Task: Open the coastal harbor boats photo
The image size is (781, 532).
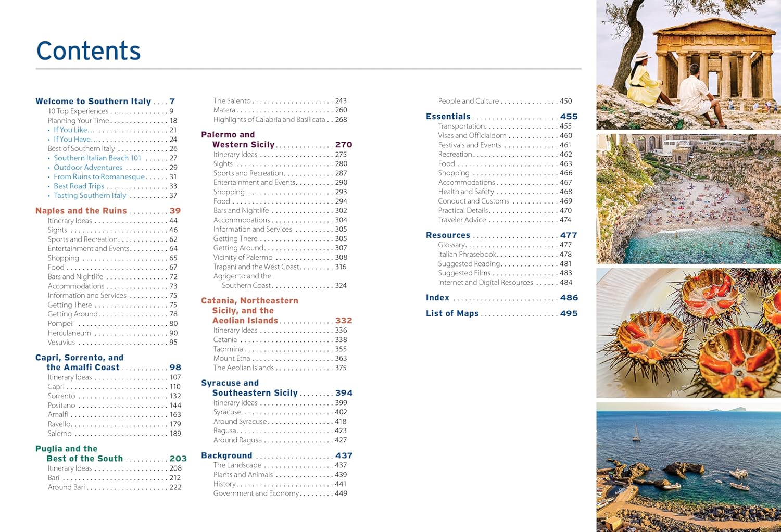Action: (688, 466)
